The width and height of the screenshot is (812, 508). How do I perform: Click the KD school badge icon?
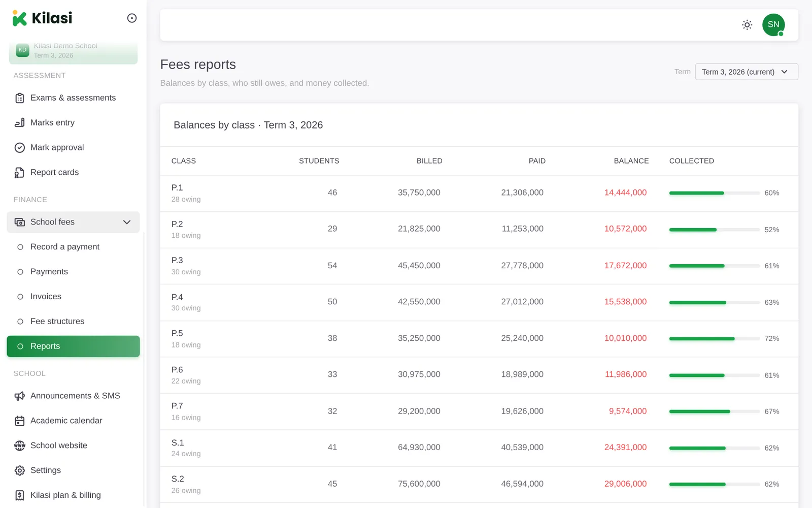(22, 50)
